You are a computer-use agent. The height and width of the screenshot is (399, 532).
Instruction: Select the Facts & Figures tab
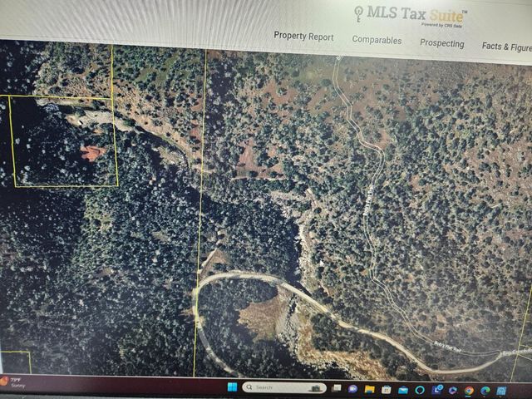coord(507,47)
